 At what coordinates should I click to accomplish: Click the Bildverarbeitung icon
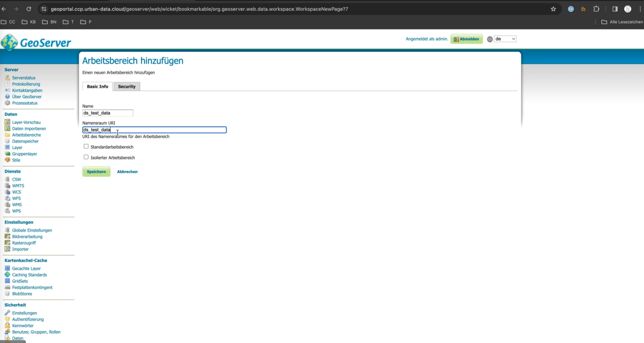[x=7, y=237]
